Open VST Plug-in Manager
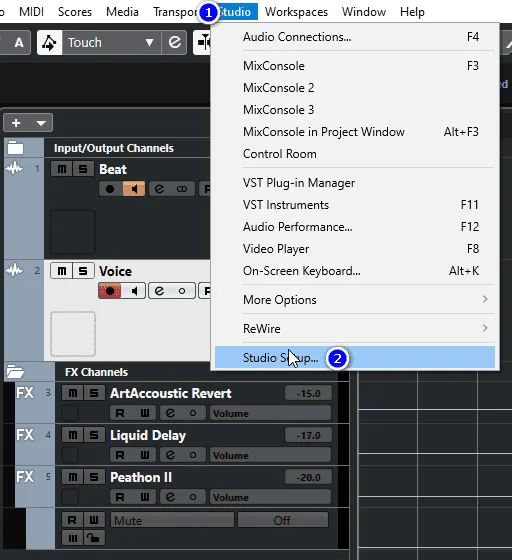 (x=355, y=183)
